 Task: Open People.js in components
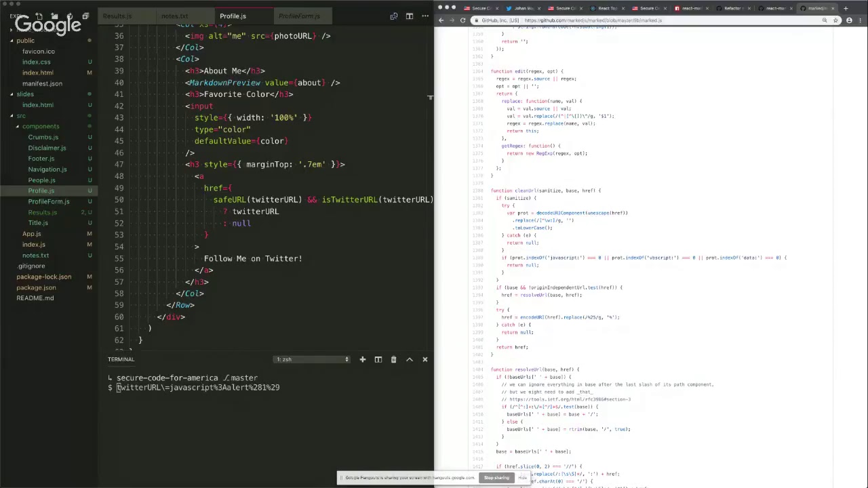pos(41,180)
